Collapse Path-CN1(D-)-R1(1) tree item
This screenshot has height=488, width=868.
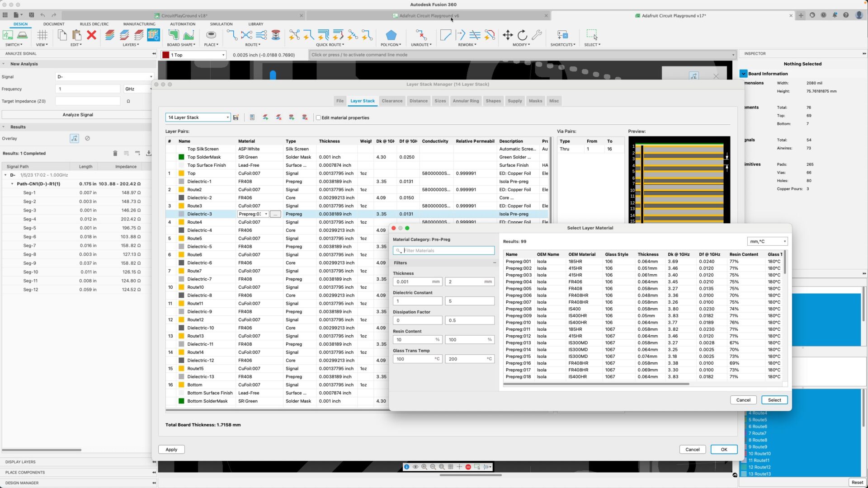(x=12, y=184)
